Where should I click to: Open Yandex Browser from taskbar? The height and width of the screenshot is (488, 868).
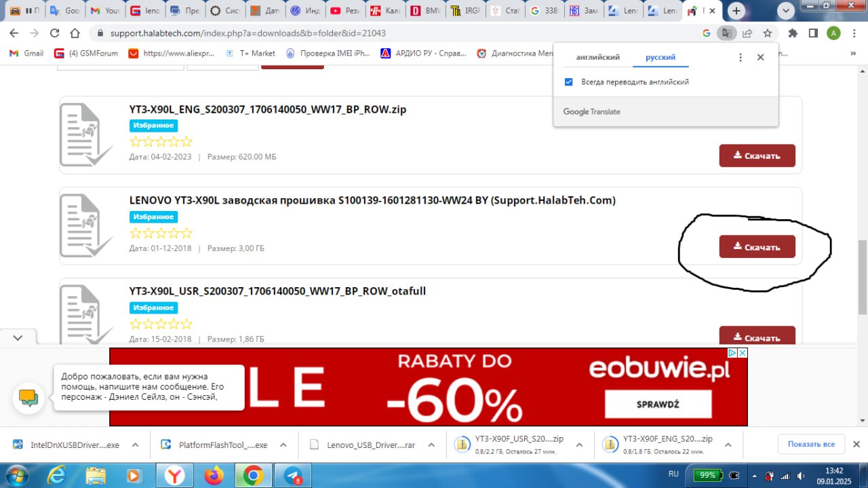click(174, 475)
